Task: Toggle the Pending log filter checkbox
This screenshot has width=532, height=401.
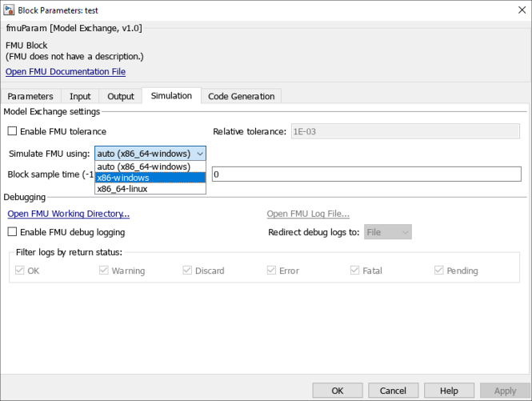Action: (438, 271)
